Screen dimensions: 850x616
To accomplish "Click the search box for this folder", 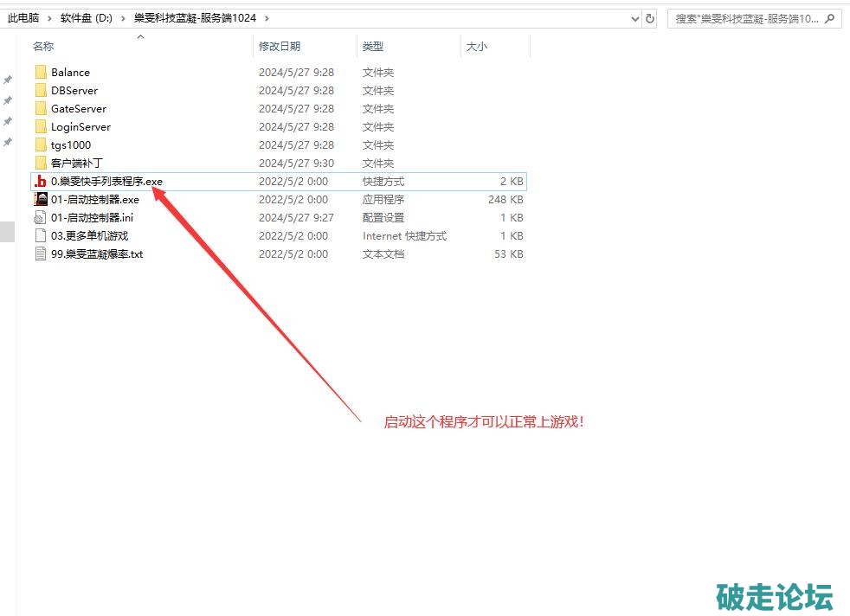I will [744, 18].
